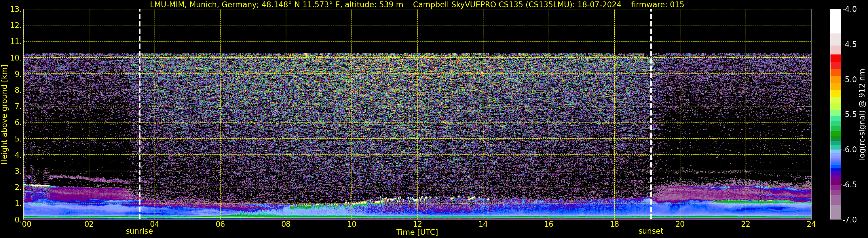Viewport: 868px width, 238px height.
Task: Click the 'altitude: 539 m' title text
Action: [x=374, y=5]
